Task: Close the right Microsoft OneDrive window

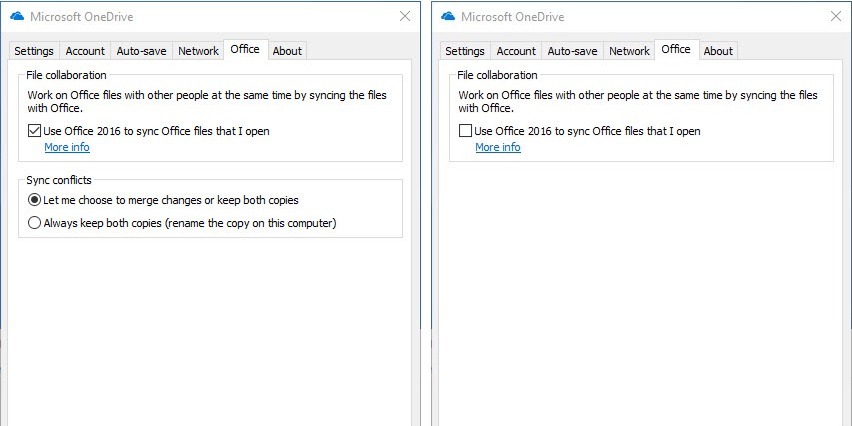Action: (836, 16)
